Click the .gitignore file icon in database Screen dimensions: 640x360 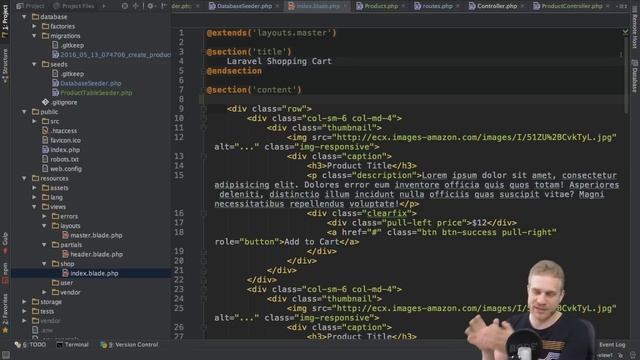pos(45,102)
